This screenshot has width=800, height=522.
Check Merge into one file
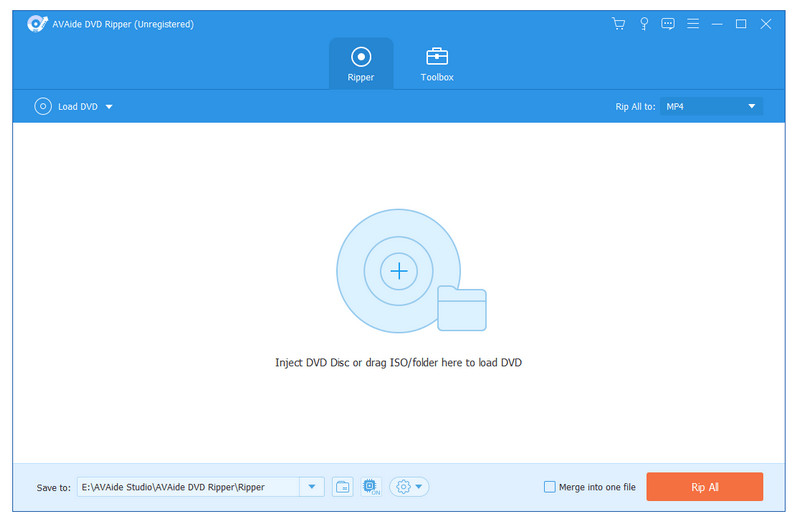pyautogui.click(x=549, y=487)
